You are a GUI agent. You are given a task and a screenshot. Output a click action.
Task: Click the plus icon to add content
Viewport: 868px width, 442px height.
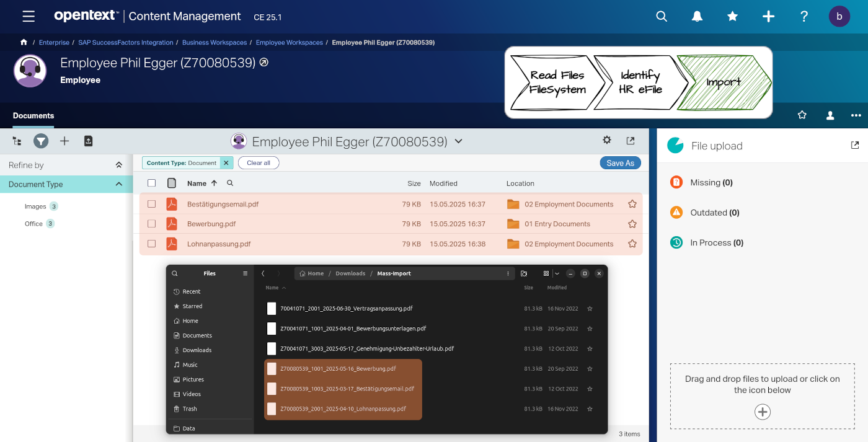click(768, 17)
